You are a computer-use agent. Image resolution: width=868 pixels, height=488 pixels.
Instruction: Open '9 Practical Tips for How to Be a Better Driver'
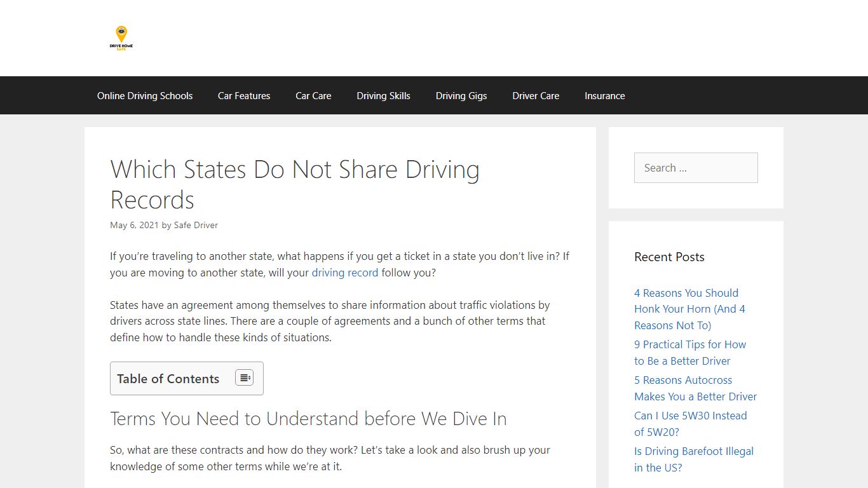tap(690, 353)
